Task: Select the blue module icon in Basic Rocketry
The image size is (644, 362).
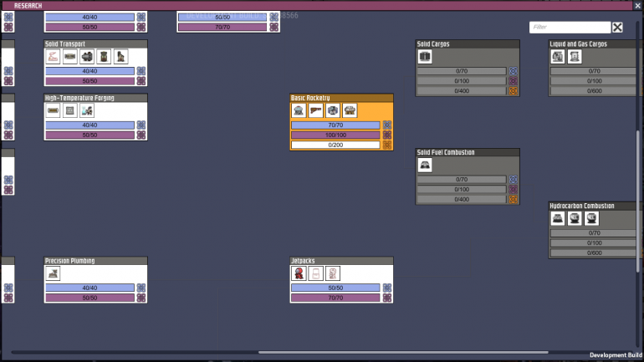Action: [x=333, y=110]
